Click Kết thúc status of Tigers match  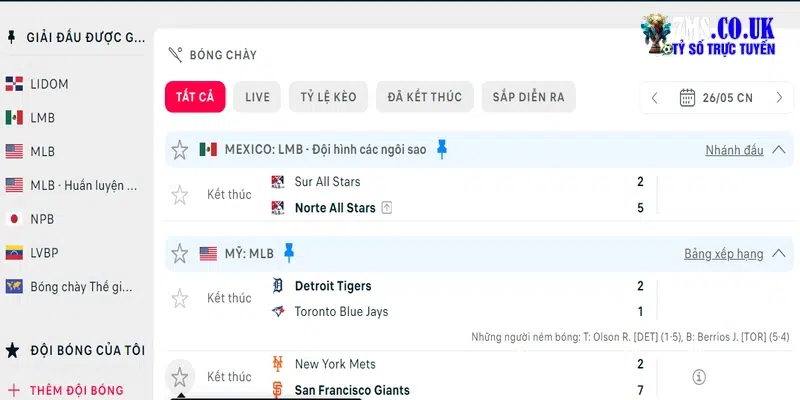pos(229,298)
